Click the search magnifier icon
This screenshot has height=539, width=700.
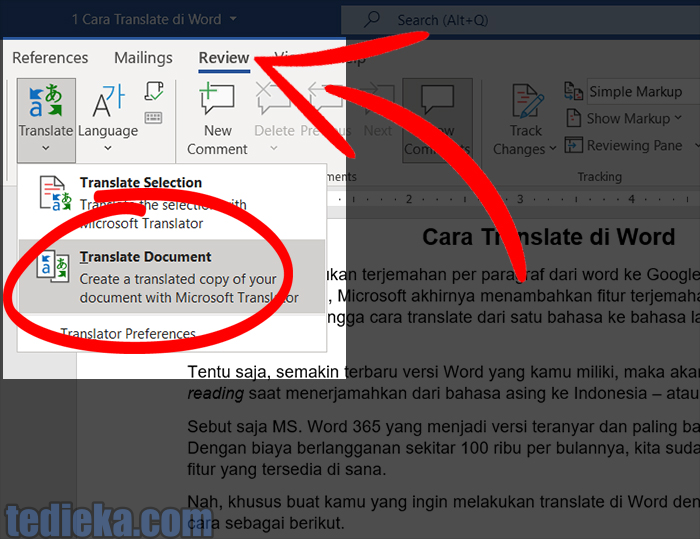pyautogui.click(x=371, y=19)
